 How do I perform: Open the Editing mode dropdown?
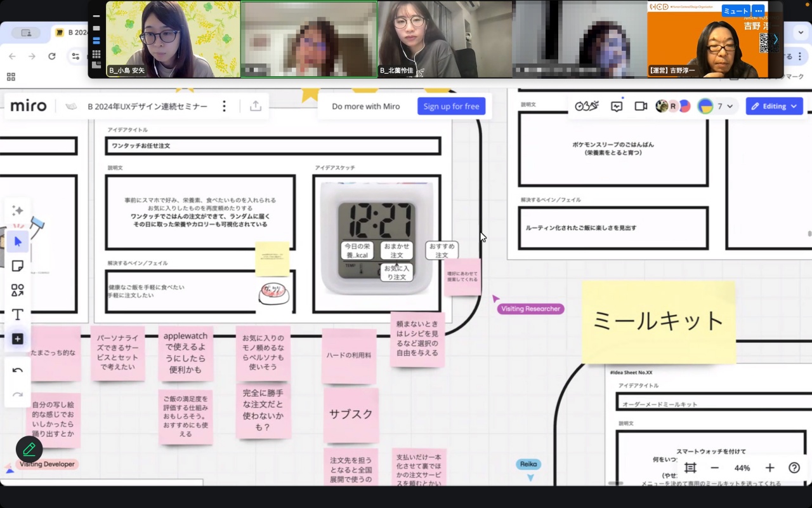click(x=774, y=106)
